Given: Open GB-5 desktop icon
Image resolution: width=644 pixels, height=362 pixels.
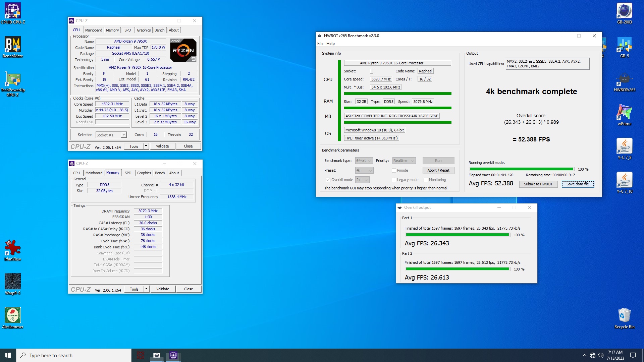Looking at the screenshot, I should pyautogui.click(x=624, y=47).
